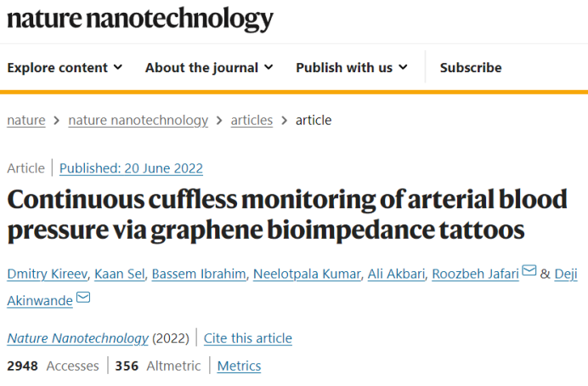This screenshot has width=588, height=386.
Task: Click the email icon beside Deji Akinwande
Action: (83, 297)
